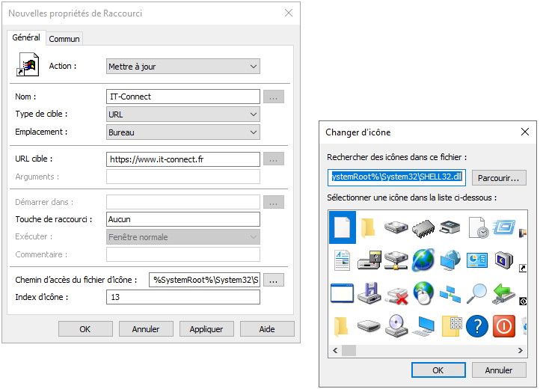Select the folder with colored grid icon
This screenshot has height=392, width=540.
click(x=452, y=326)
